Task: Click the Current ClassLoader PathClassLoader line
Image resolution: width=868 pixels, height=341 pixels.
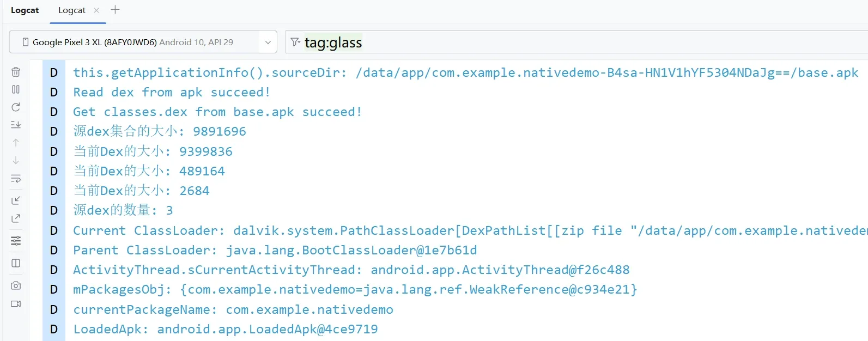Action: tap(470, 230)
